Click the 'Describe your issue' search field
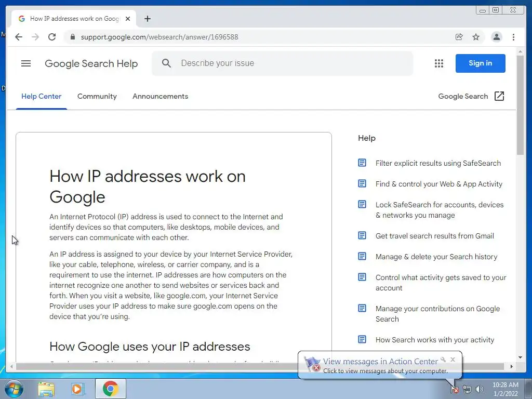Image resolution: width=532 pixels, height=399 pixels. (282, 63)
